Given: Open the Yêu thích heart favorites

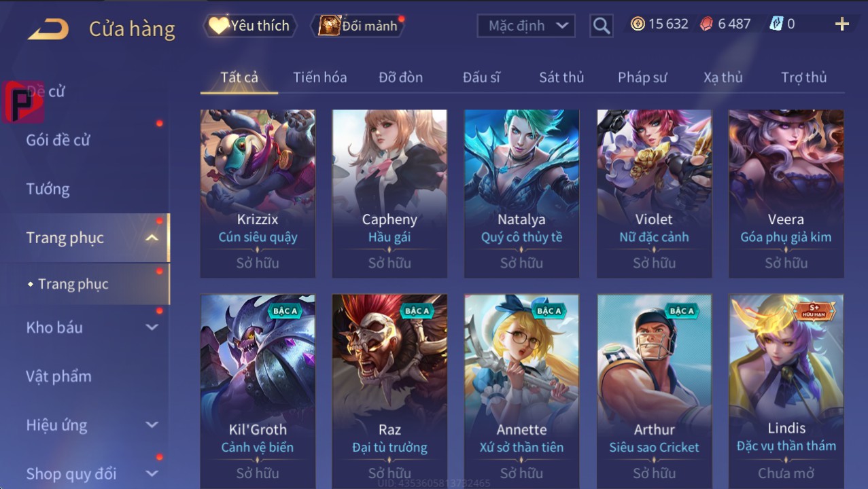Looking at the screenshot, I should tap(249, 26).
